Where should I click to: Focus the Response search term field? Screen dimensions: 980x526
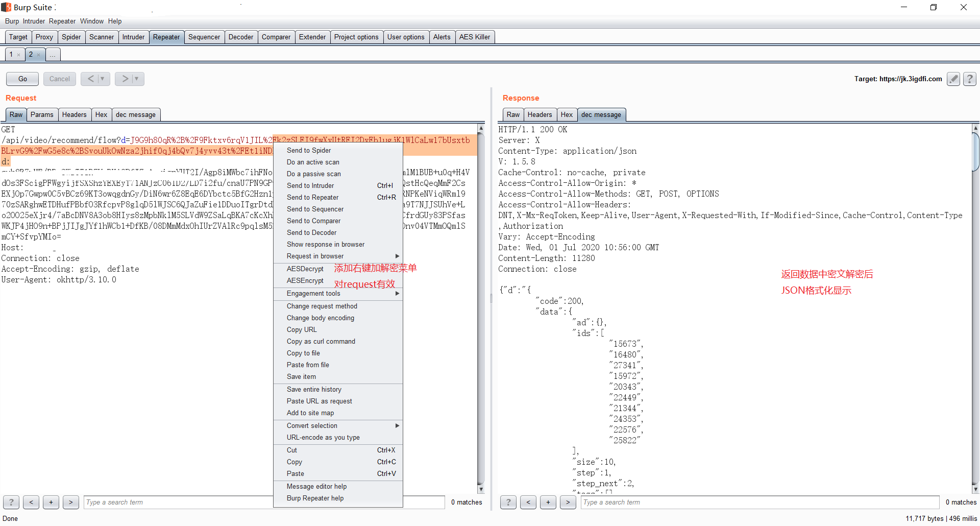760,503
